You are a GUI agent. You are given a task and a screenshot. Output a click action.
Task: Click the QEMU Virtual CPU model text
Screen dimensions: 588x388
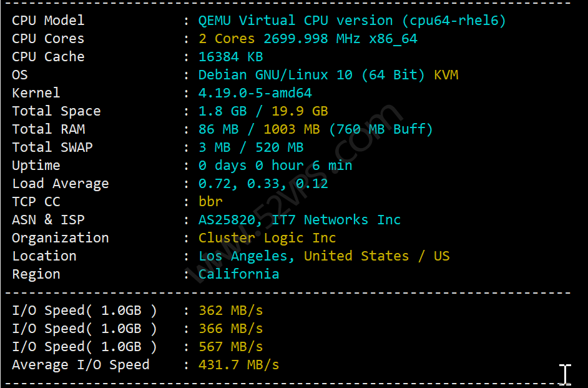point(352,20)
